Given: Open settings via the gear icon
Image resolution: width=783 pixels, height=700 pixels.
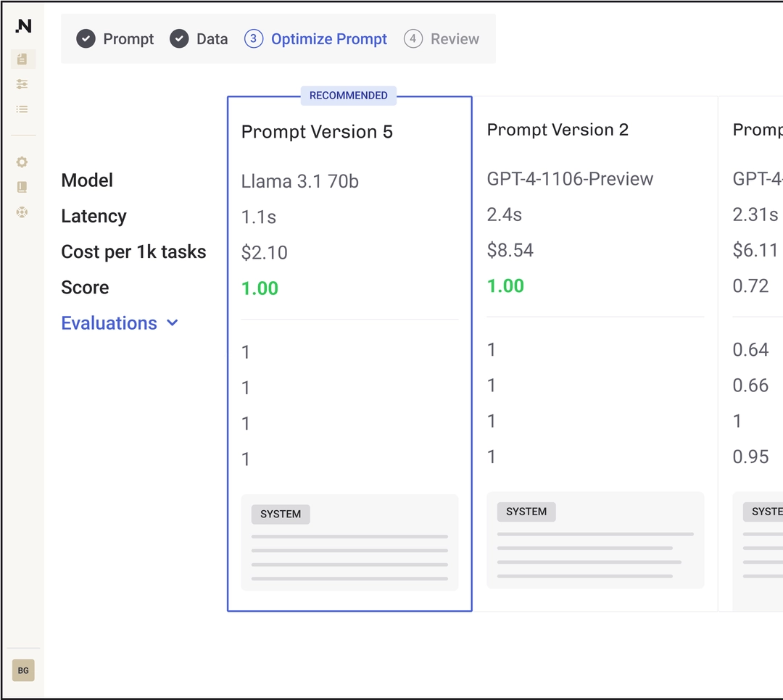Looking at the screenshot, I should (x=22, y=162).
